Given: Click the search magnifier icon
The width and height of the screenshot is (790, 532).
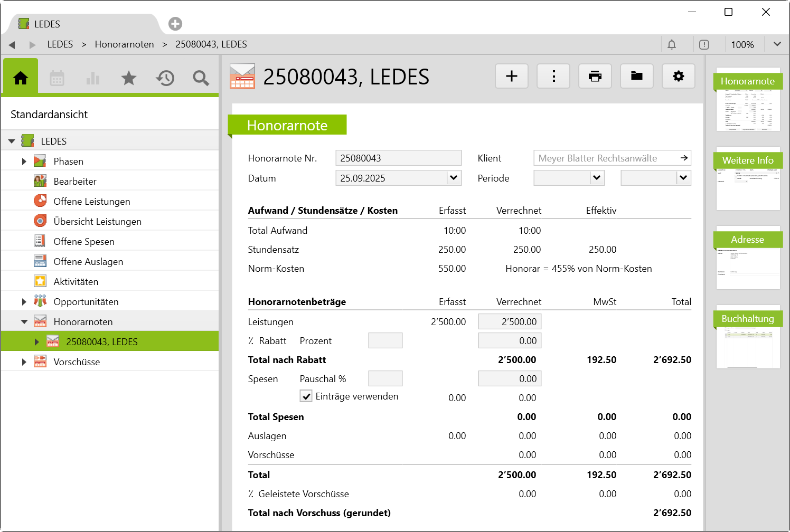Looking at the screenshot, I should click(201, 78).
